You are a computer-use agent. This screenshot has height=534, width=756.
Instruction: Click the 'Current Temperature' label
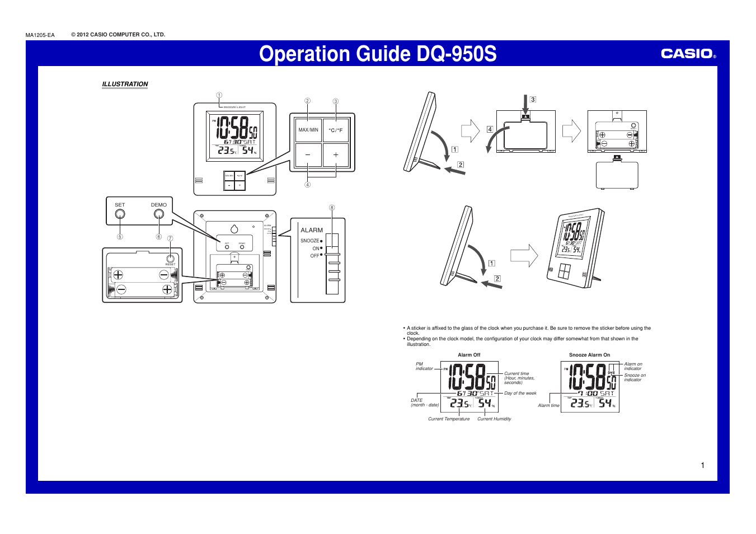[x=449, y=419]
